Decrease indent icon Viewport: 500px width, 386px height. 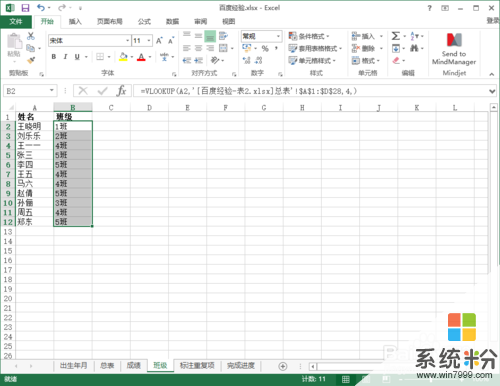(187, 60)
